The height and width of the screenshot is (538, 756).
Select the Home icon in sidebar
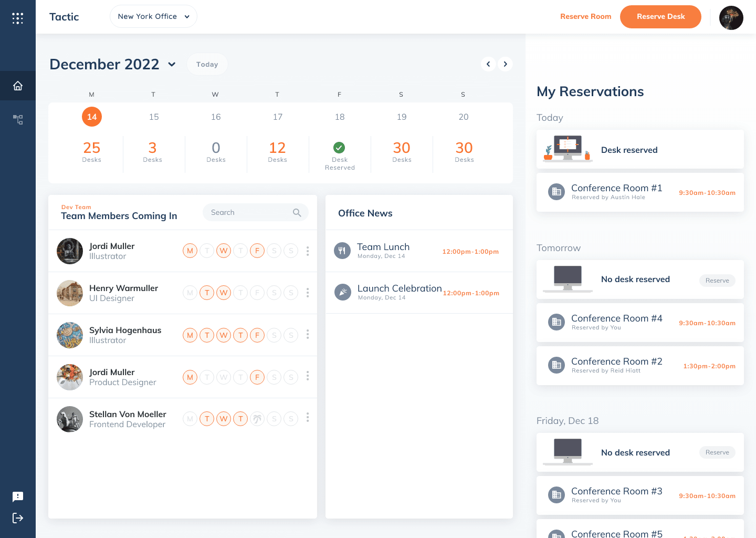(x=18, y=85)
